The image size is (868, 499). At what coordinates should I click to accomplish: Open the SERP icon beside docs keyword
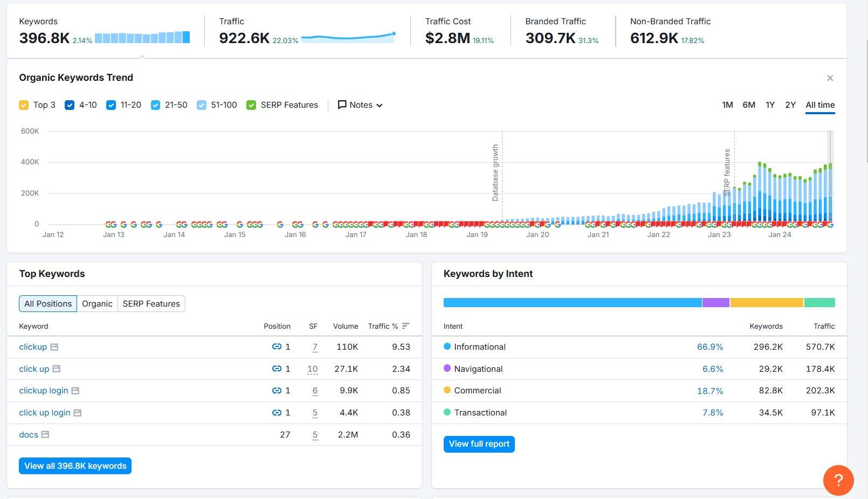point(45,434)
